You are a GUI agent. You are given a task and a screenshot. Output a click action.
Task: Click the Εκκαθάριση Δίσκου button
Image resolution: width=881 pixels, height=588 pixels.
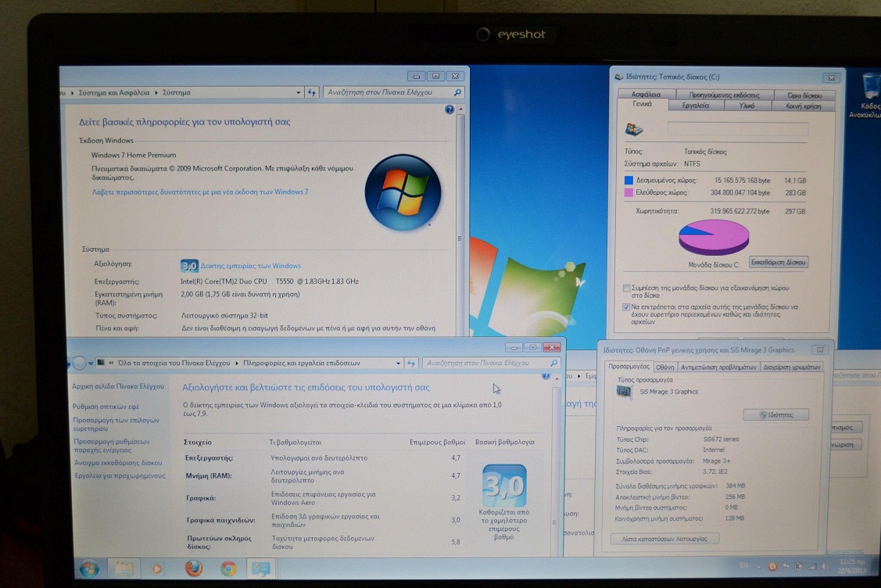point(779,262)
